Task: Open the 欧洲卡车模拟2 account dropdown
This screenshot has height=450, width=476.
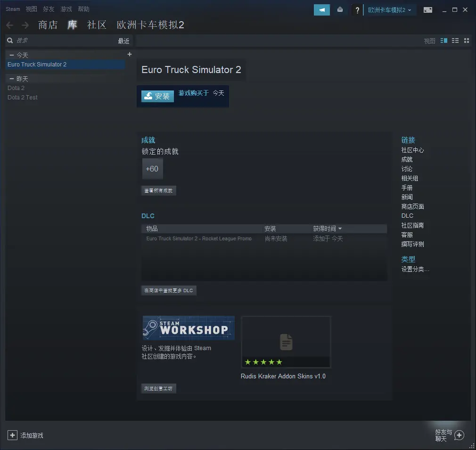Action: [x=389, y=10]
